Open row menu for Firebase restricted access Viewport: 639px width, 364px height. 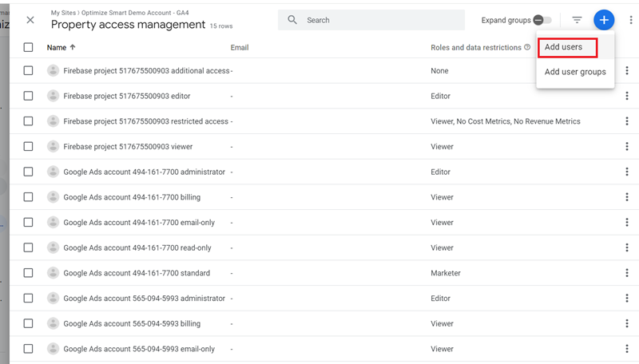[627, 121]
